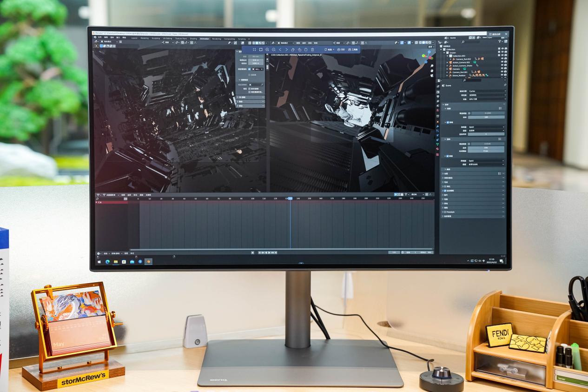Open the Rendering workspace tab
The image size is (588, 392).
coord(217,39)
